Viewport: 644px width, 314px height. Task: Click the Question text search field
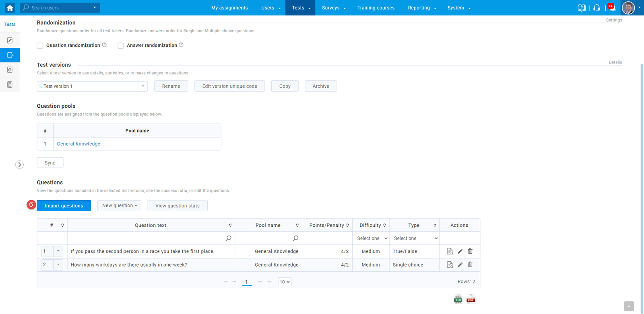pyautogui.click(x=147, y=238)
